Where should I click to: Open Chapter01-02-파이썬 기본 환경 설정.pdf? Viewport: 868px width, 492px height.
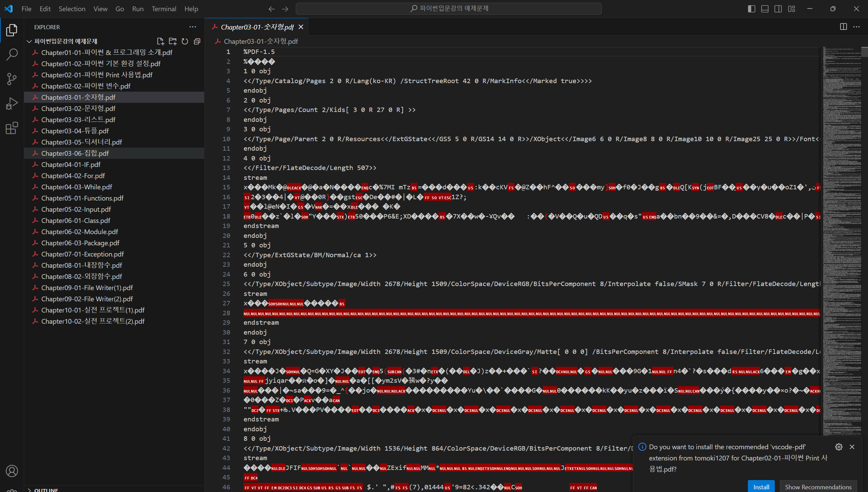(x=114, y=64)
